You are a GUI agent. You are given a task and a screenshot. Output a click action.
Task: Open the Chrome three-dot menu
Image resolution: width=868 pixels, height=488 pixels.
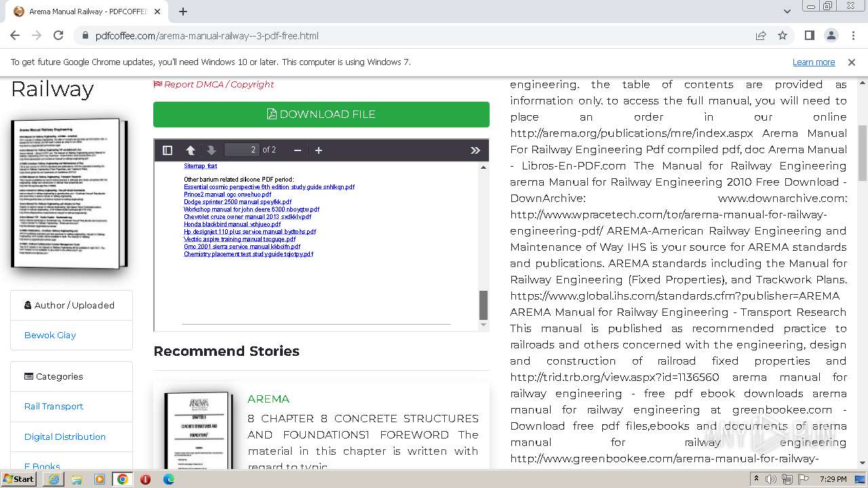pos(852,35)
